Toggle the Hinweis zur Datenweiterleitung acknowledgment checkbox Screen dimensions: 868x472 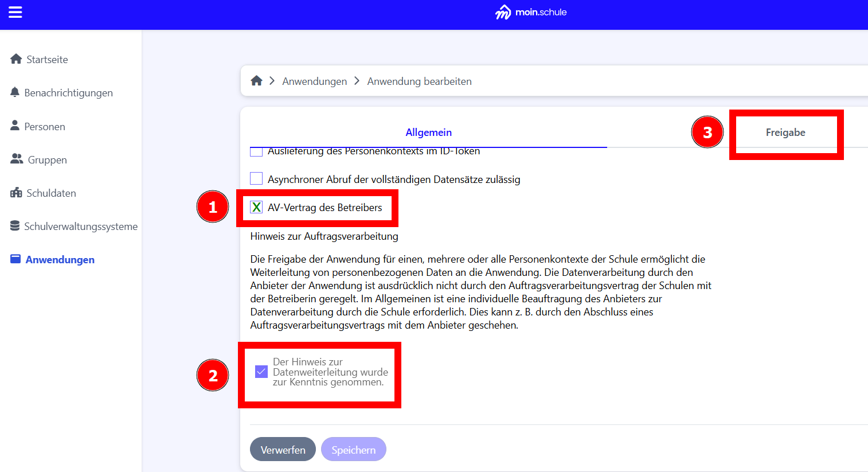coord(261,372)
